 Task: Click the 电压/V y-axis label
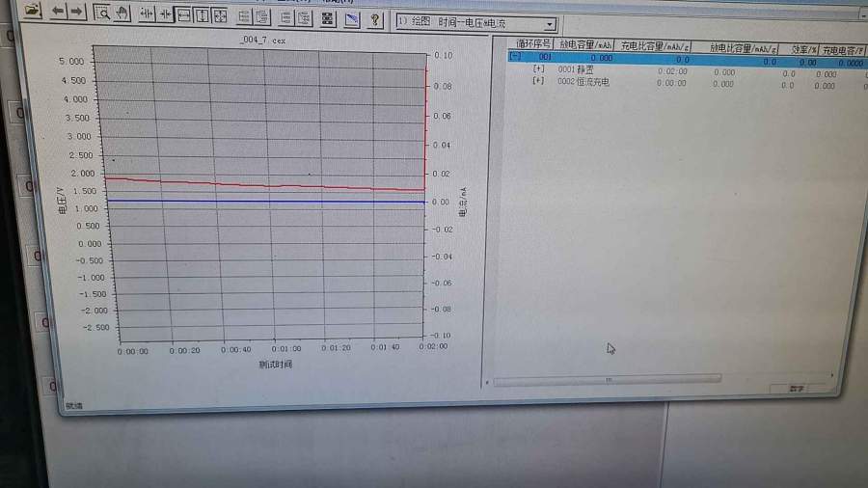pyautogui.click(x=62, y=201)
